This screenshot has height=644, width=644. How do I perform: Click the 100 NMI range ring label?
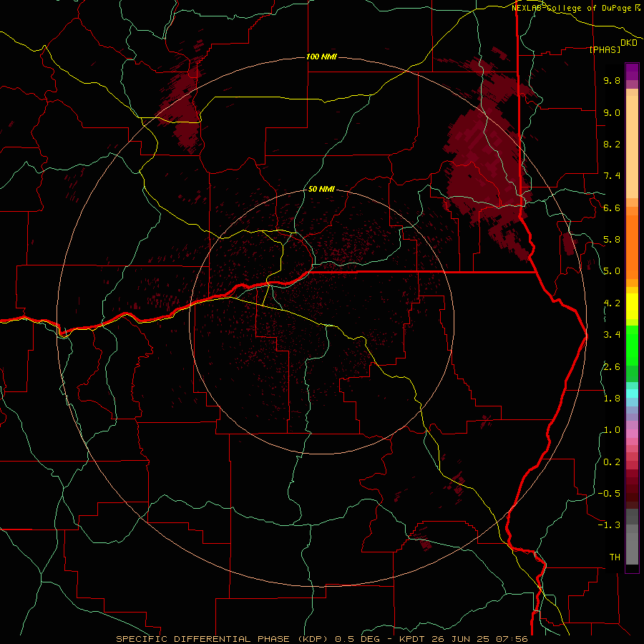click(321, 57)
